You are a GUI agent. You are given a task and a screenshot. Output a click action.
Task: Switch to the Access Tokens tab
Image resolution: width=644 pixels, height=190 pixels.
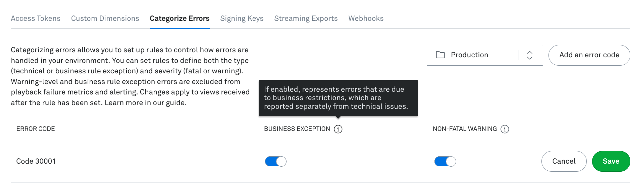click(x=36, y=18)
